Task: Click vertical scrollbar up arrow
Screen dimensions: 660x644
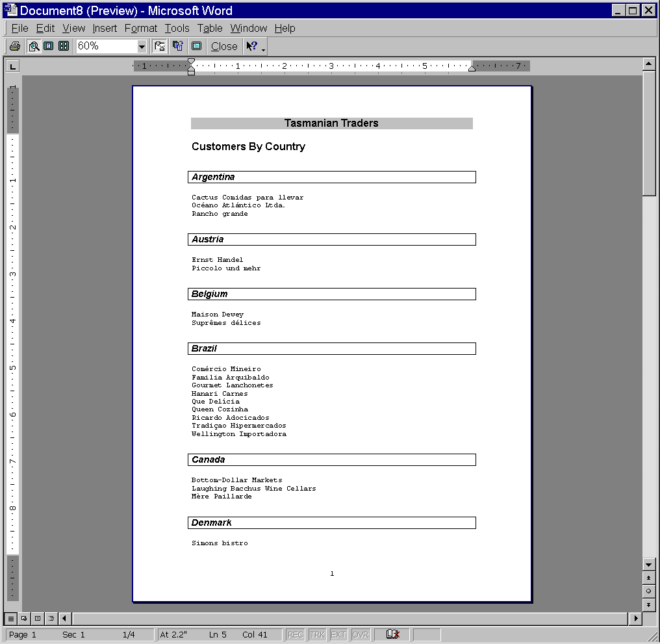Action: [649, 64]
